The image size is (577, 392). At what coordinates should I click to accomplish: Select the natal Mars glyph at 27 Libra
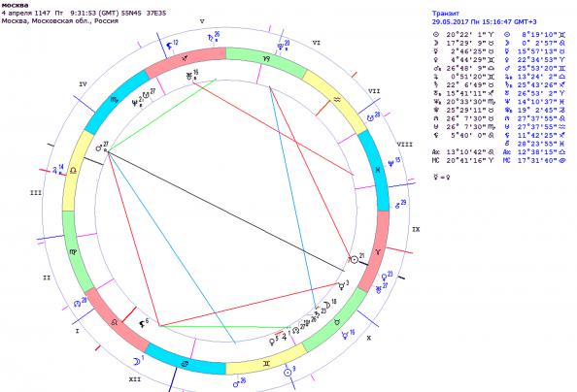[99, 148]
